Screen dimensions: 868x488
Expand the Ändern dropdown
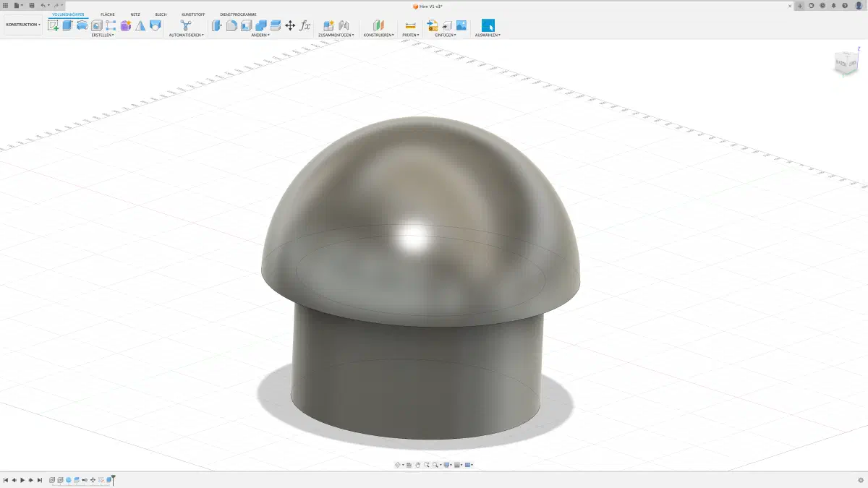pos(260,35)
